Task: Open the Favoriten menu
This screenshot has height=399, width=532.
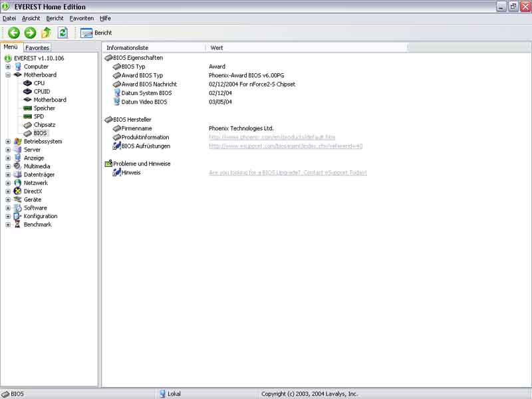Action: click(x=81, y=19)
